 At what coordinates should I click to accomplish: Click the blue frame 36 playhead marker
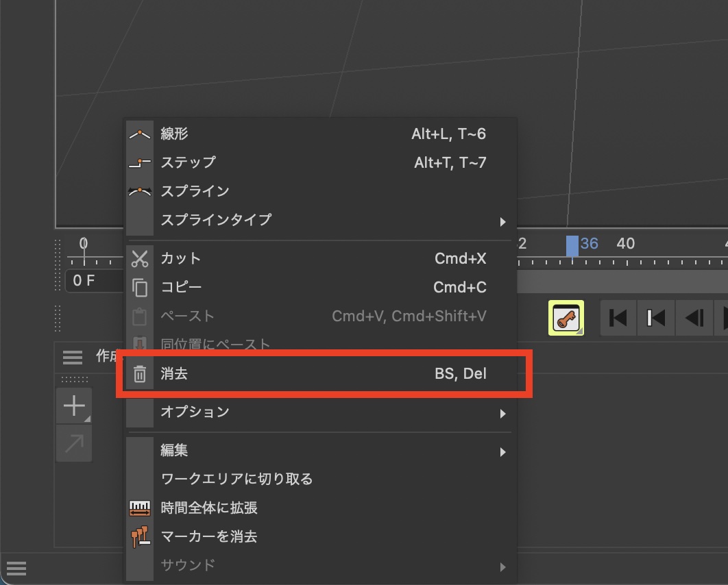(x=572, y=245)
